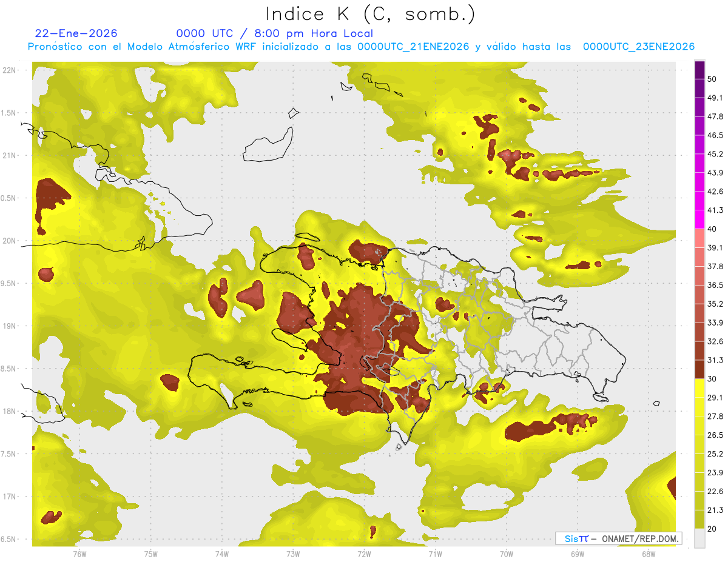Click the "Indice K (C, somb.)" map title
Screen dimensions: 728x562
tap(370, 14)
